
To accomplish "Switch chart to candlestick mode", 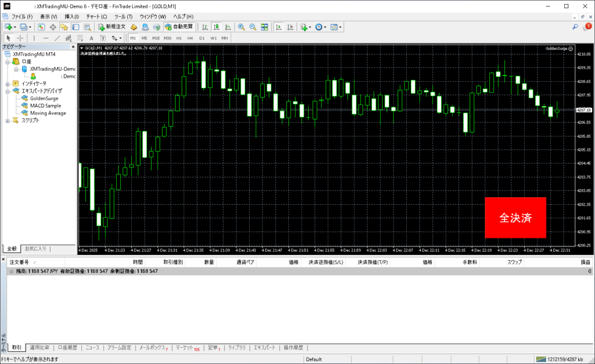I will [216, 27].
